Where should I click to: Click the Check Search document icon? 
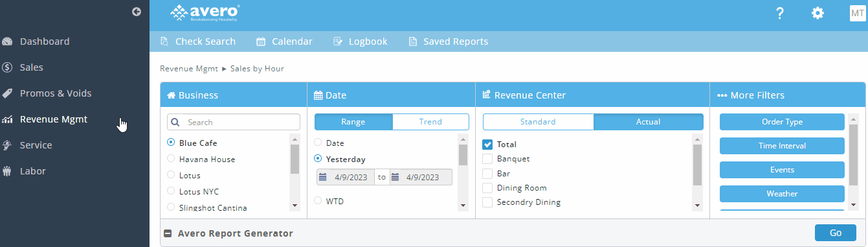click(164, 41)
